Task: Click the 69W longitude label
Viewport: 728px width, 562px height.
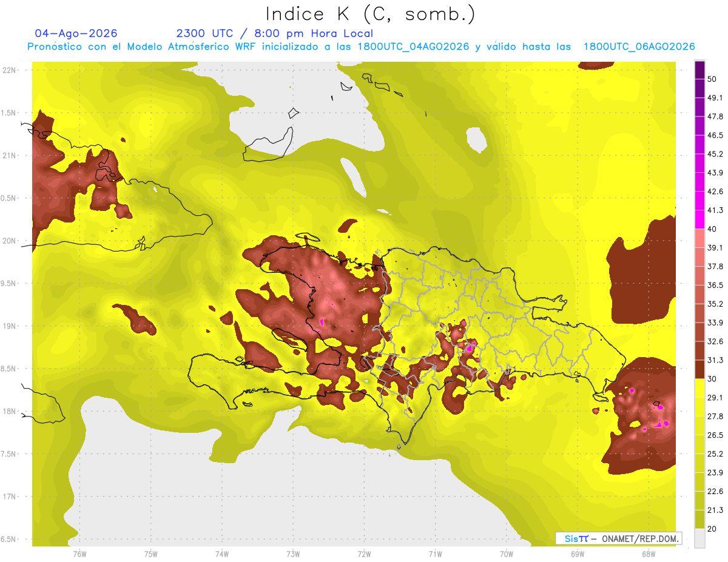Action: (578, 554)
